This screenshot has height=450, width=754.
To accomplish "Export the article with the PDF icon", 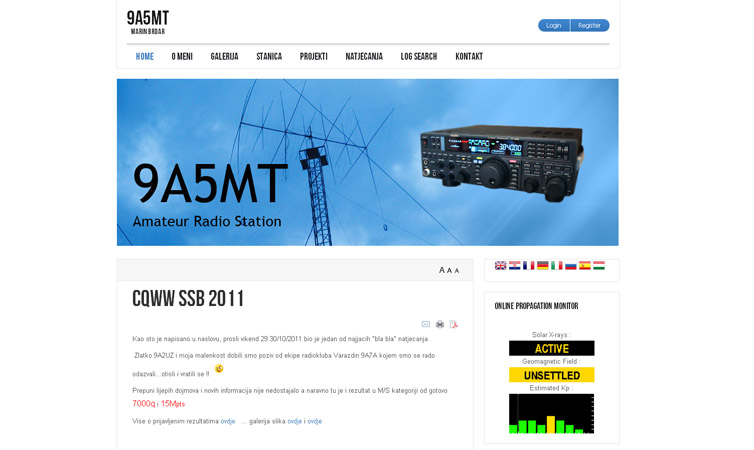I will click(x=454, y=324).
